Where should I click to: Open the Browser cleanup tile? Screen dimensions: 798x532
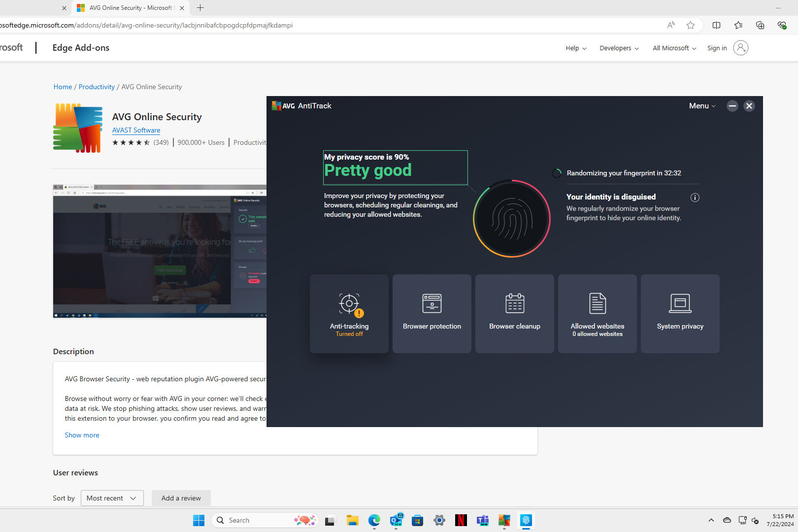point(514,314)
